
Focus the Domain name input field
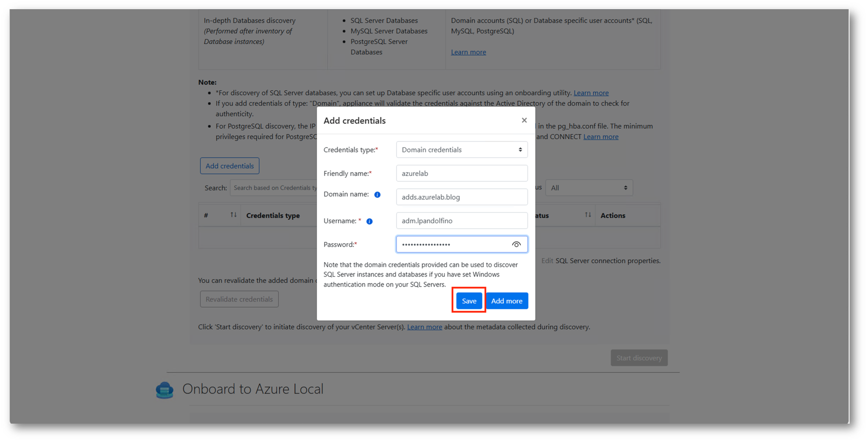point(461,197)
